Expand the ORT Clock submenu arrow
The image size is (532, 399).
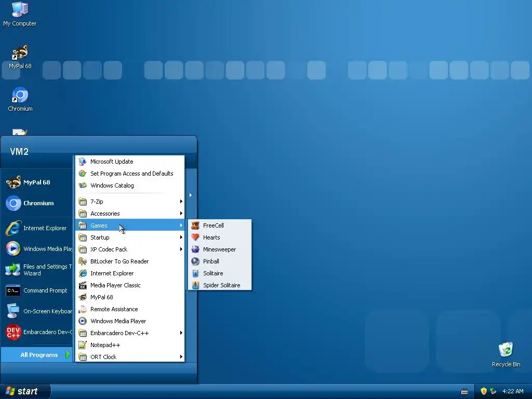181,357
